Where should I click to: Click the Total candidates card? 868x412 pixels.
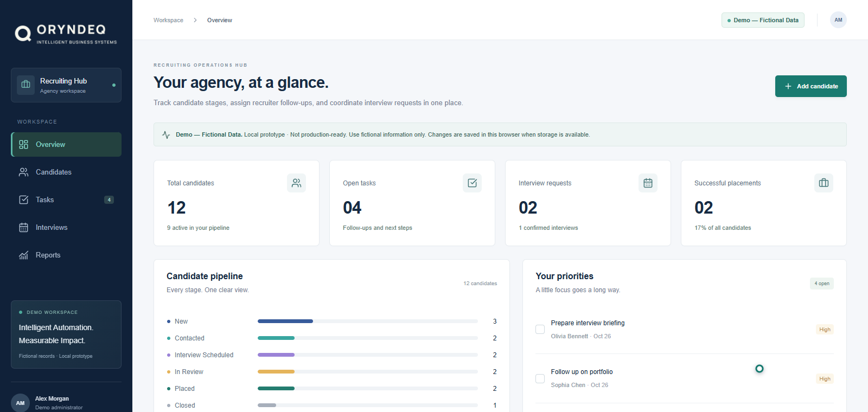[x=237, y=203]
